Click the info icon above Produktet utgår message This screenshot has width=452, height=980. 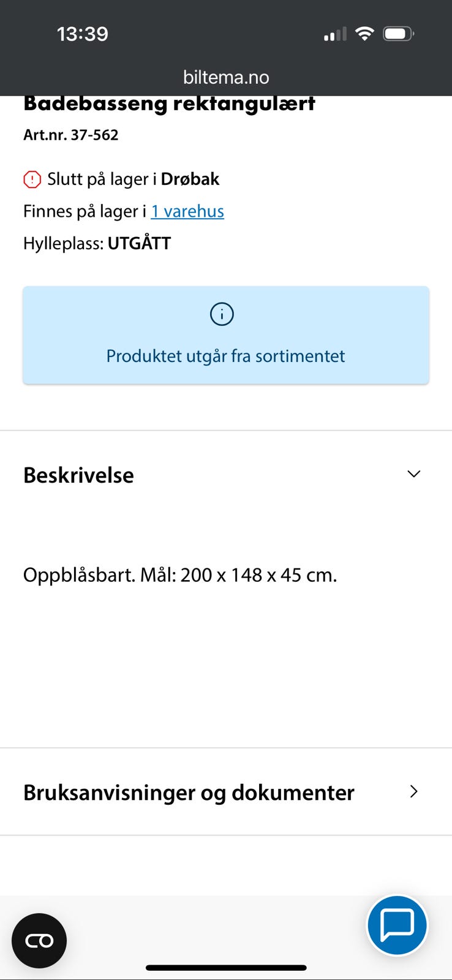pyautogui.click(x=222, y=314)
